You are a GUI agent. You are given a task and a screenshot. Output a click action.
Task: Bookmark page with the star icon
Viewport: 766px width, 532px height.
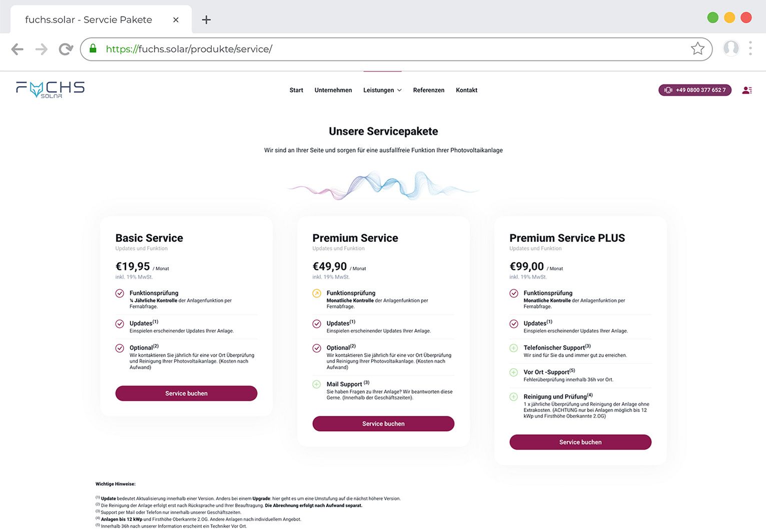697,49
